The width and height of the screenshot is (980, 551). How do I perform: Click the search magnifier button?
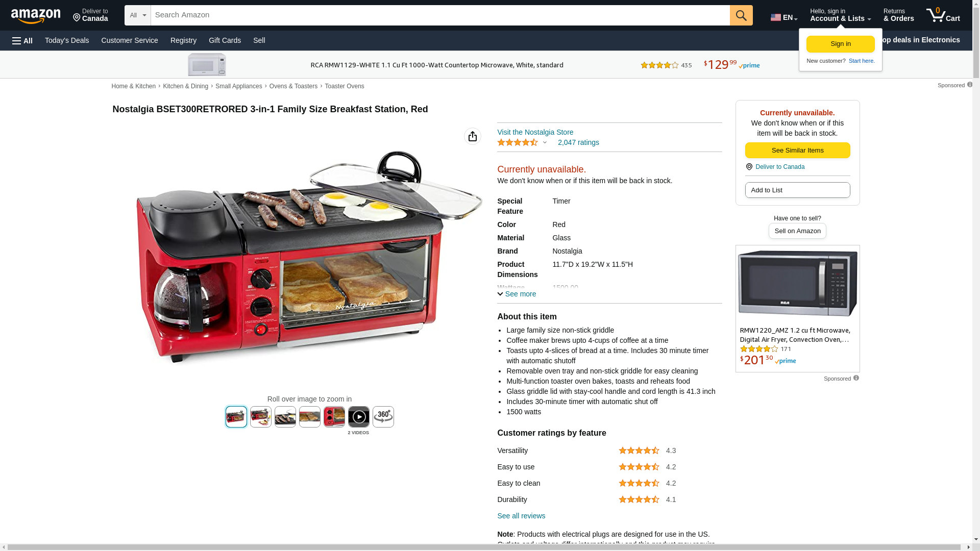pyautogui.click(x=741, y=15)
